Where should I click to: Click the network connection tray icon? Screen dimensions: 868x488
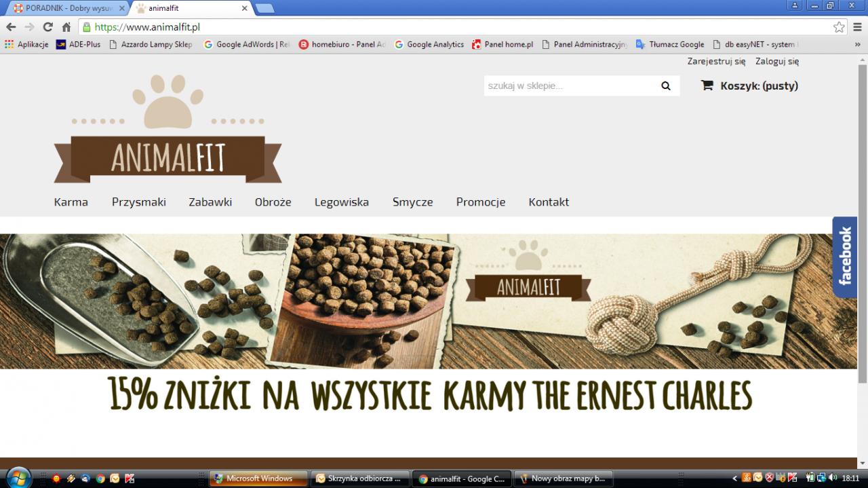point(821,478)
